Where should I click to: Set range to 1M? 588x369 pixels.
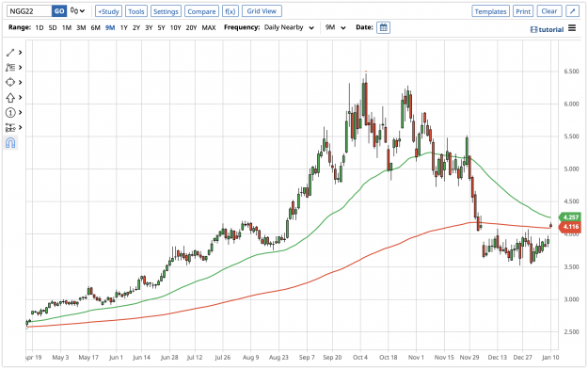pos(67,27)
